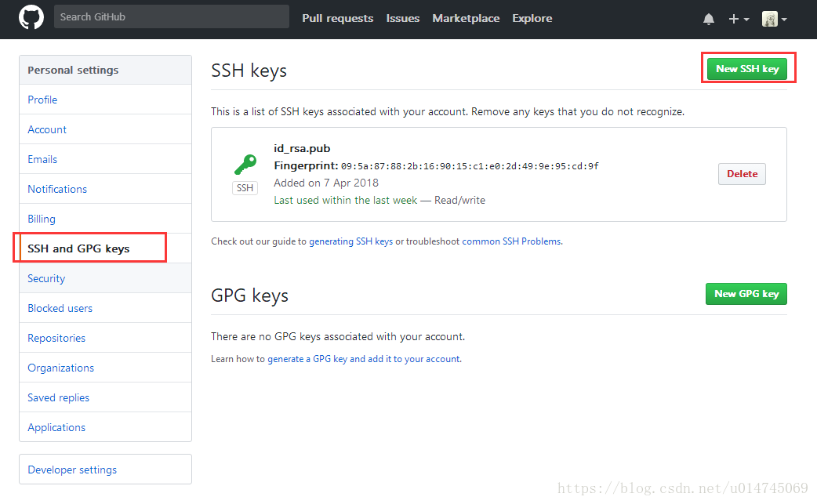Click Added on 7 Apr 2018 text

click(x=326, y=183)
